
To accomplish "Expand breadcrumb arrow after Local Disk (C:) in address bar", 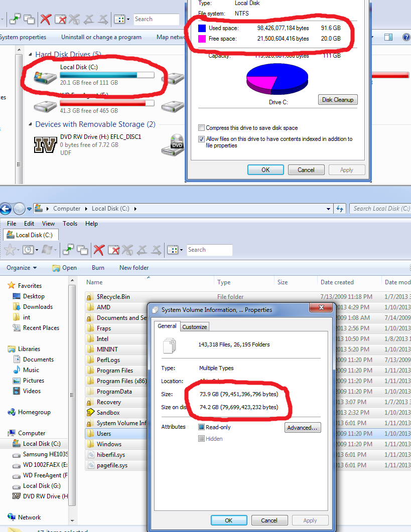I will [135, 209].
